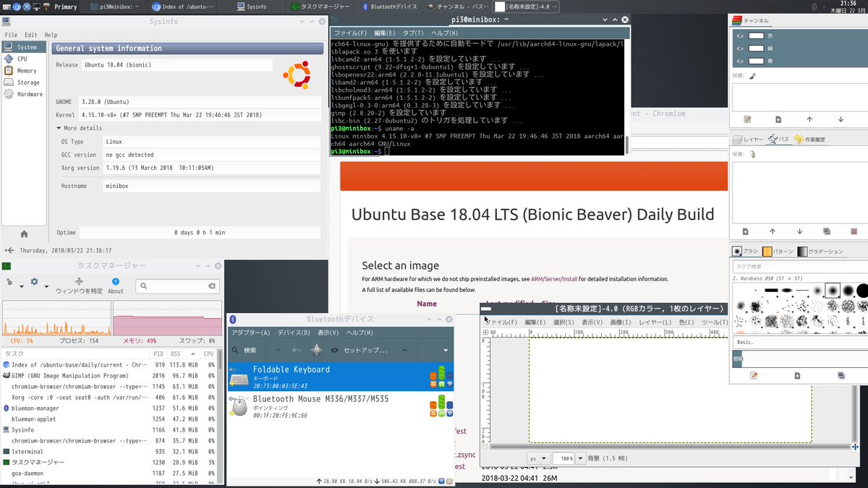Image resolution: width=868 pixels, height=488 pixels.
Task: Toggle visibility eye of green channel (緑)
Action: click(739, 48)
